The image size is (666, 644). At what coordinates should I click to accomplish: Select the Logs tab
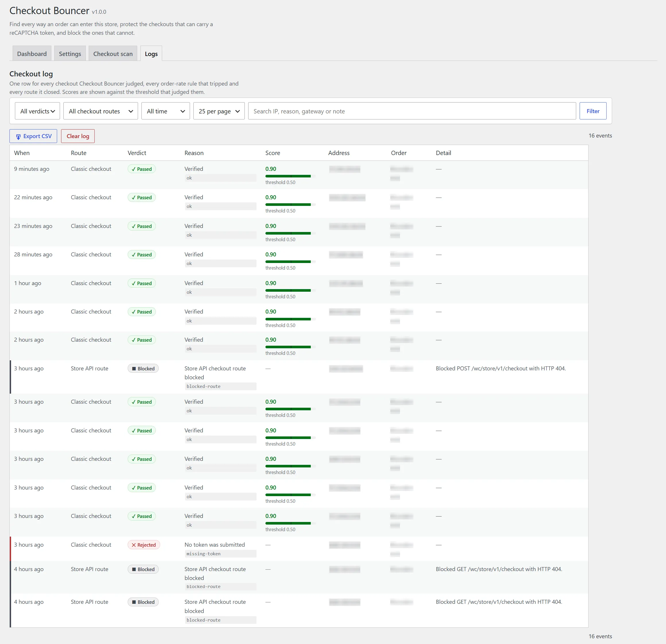tap(151, 54)
